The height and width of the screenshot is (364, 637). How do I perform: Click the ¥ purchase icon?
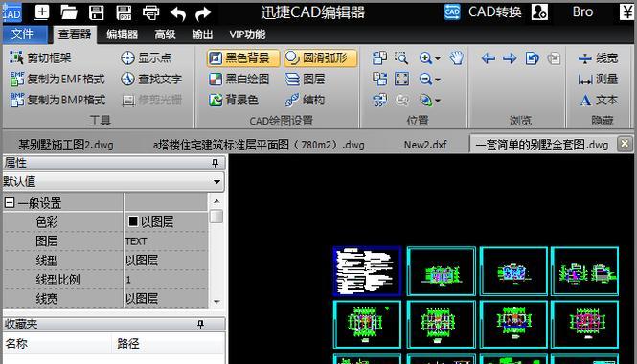click(626, 12)
